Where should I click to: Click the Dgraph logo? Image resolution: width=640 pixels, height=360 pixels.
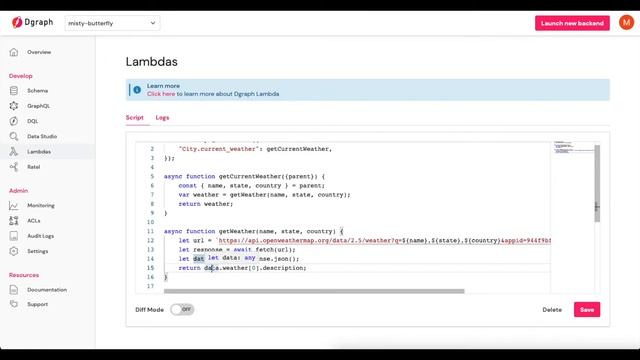[32, 22]
